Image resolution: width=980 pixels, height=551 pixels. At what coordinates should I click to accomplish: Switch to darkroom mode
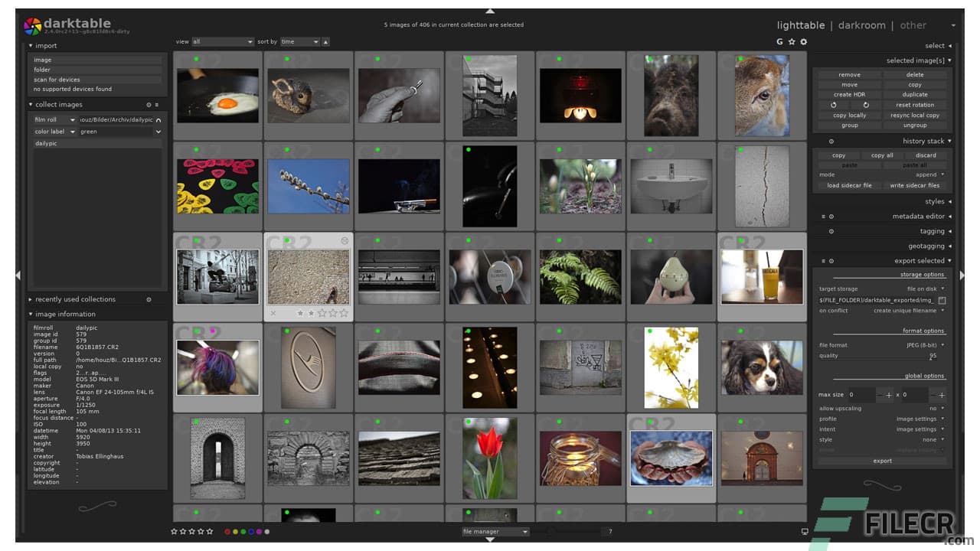pyautogui.click(x=861, y=25)
